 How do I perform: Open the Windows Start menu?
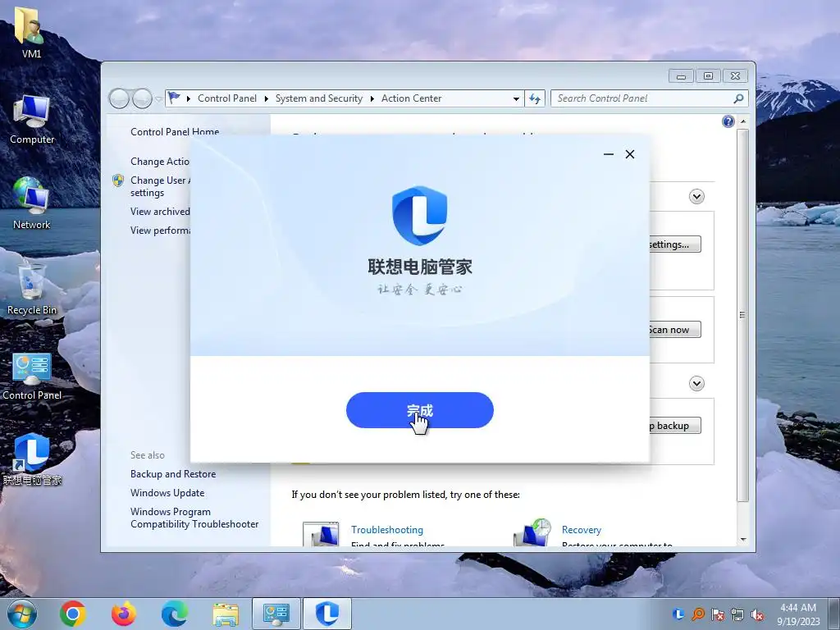pos(21,614)
